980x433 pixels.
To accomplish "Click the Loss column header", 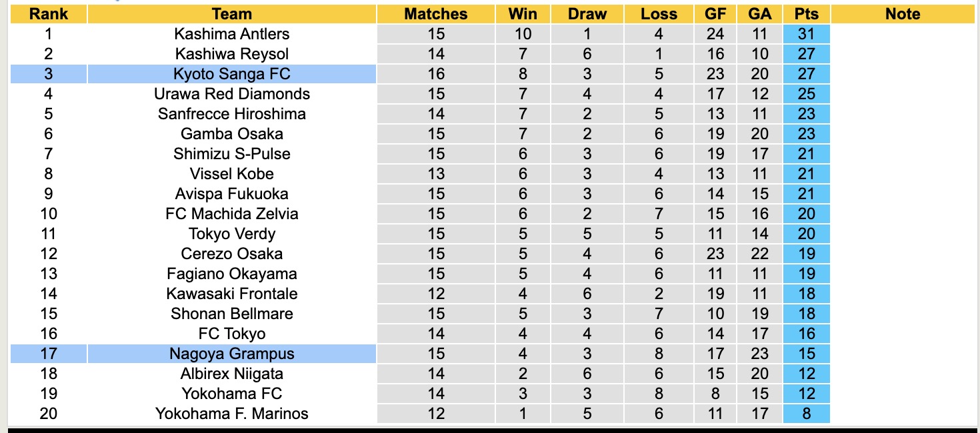I will coord(659,14).
